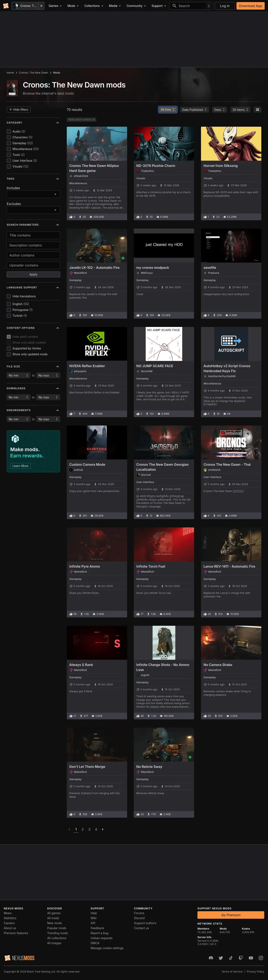
Task: Click ePeak2544 avatar icon on NGplus save card
Action: (x=71, y=176)
